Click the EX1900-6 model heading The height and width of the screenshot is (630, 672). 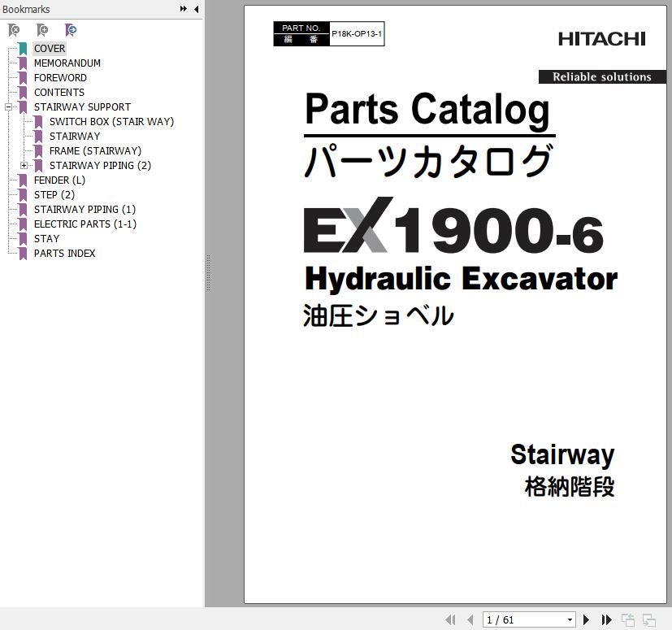454,226
